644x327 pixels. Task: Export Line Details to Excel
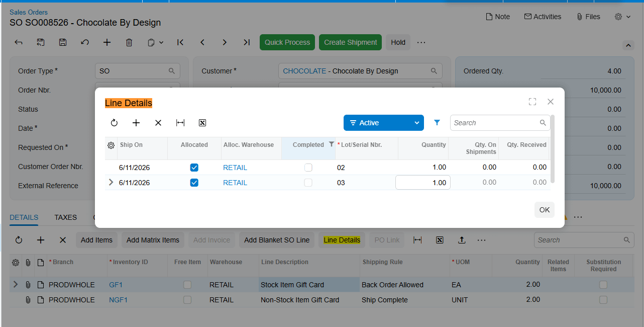pos(202,123)
